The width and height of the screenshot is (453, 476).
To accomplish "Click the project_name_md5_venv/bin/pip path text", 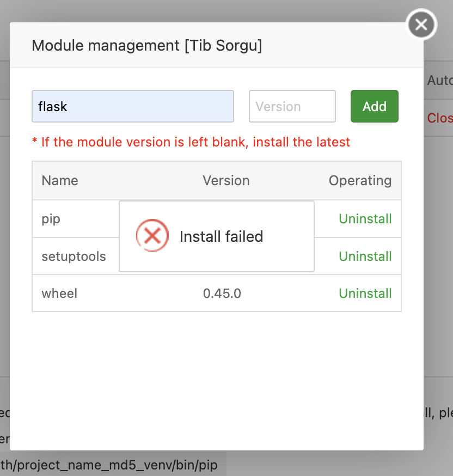I will tap(109, 466).
